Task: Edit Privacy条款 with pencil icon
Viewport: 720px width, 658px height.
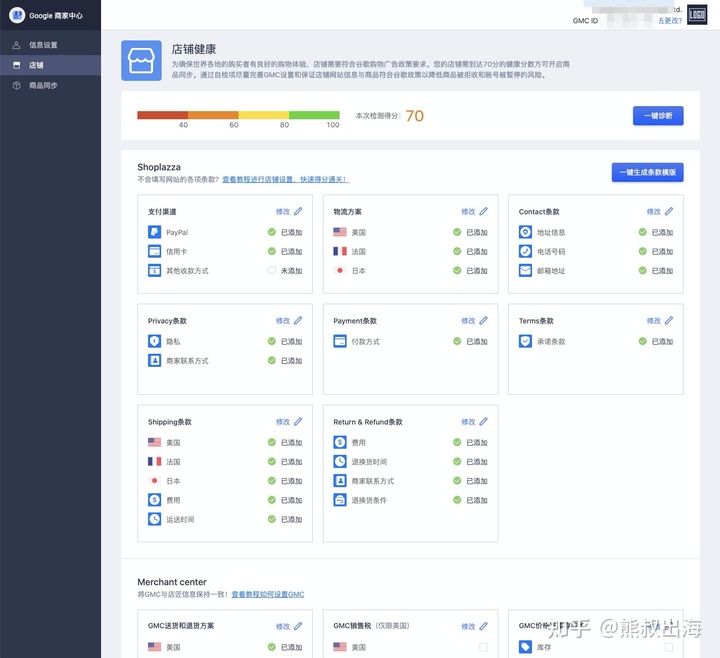Action: pos(298,321)
